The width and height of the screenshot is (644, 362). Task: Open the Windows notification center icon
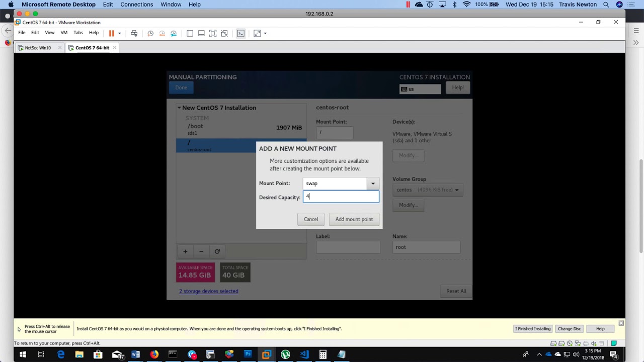point(614,354)
